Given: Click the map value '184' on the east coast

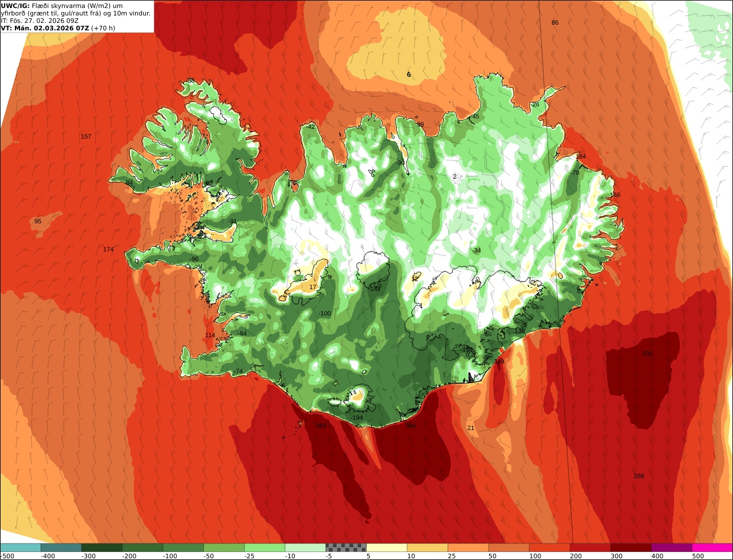Looking at the screenshot, I should point(581,156).
